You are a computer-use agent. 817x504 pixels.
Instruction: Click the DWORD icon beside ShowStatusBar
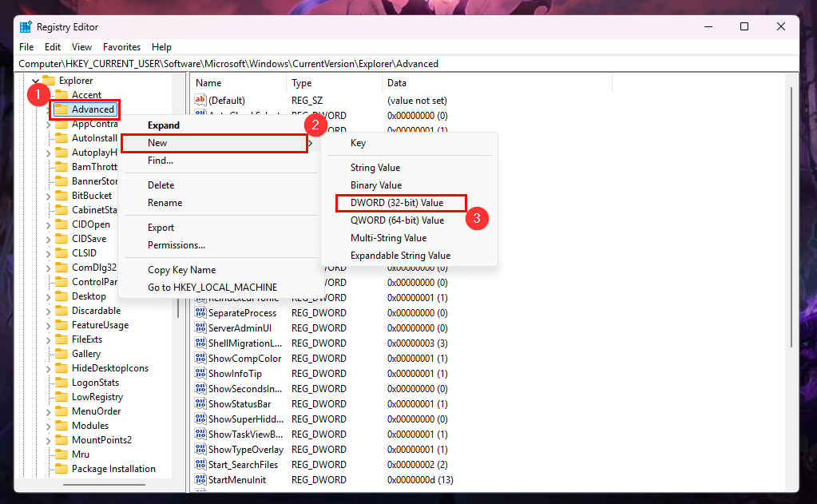click(200, 403)
